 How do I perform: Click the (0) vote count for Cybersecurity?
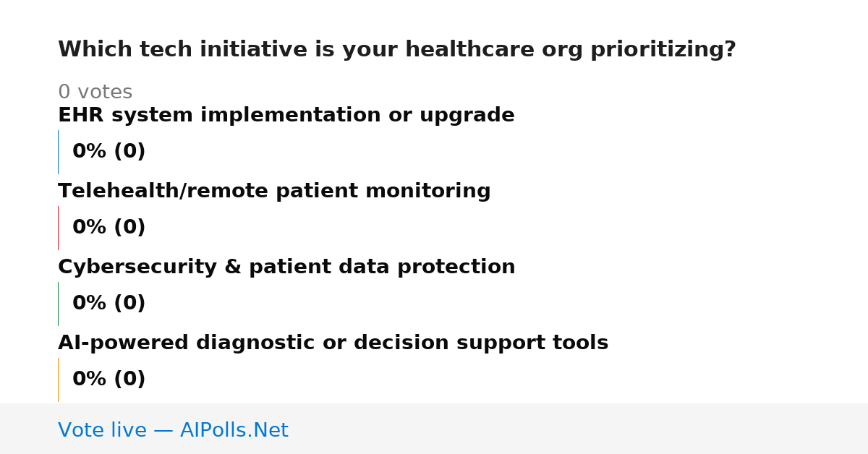click(129, 304)
